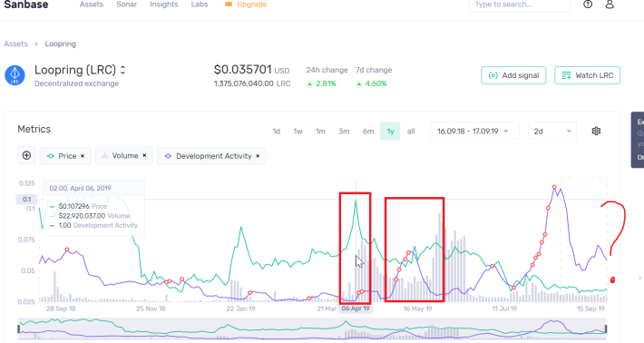Image resolution: width=644 pixels, height=343 pixels.
Task: Click the Watch LRC button
Action: [588, 75]
